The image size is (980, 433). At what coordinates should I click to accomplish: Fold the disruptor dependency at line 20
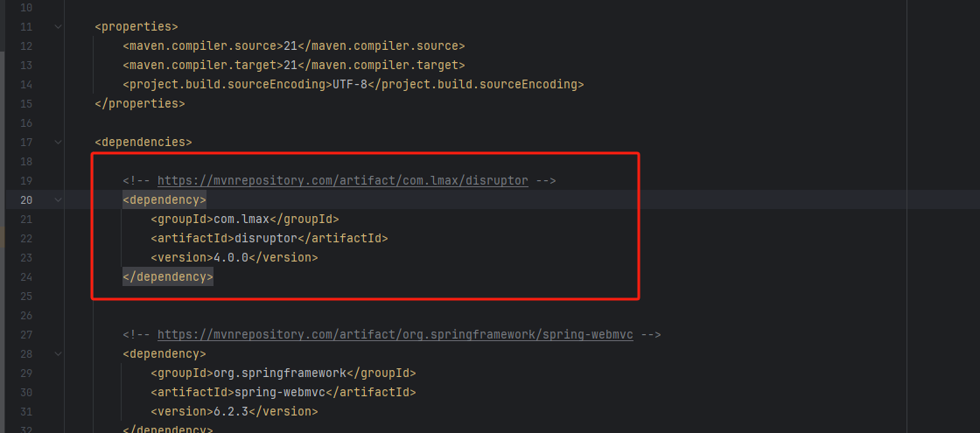(58, 199)
